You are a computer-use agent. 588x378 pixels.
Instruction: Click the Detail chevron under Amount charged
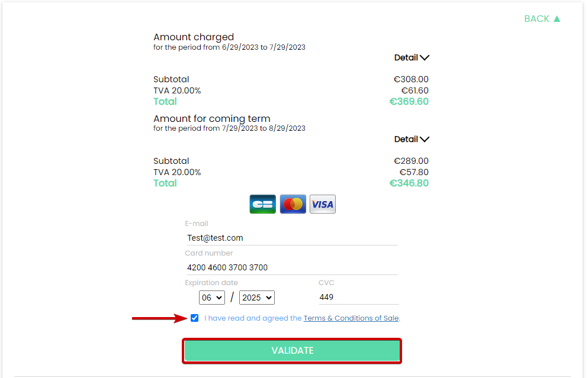[425, 58]
